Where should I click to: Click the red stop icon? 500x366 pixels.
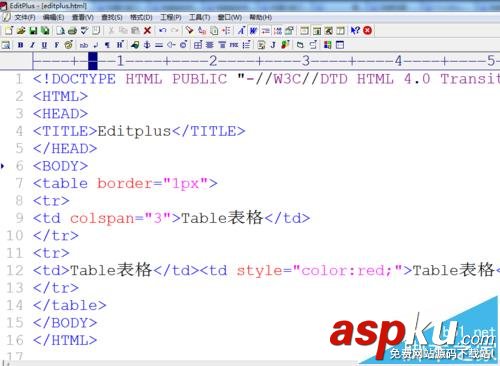[x=367, y=31]
